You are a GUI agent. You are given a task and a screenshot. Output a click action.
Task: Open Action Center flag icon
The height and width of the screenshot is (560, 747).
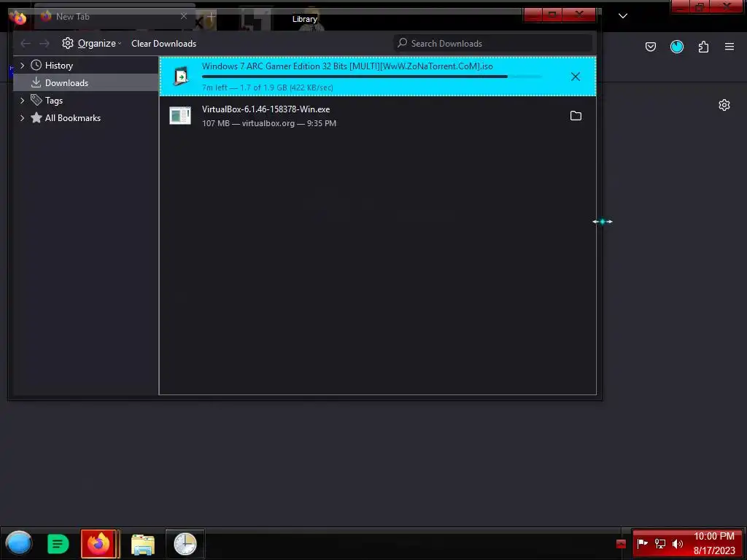642,543
